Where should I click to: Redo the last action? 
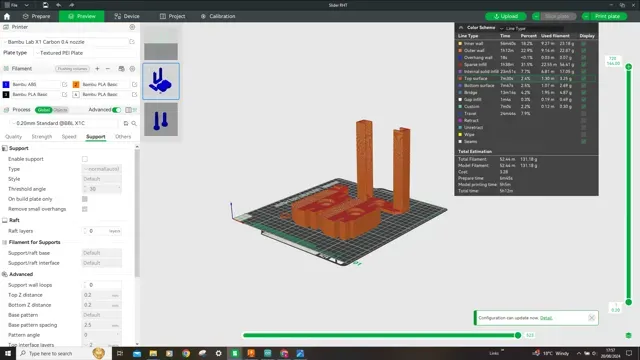71,5
